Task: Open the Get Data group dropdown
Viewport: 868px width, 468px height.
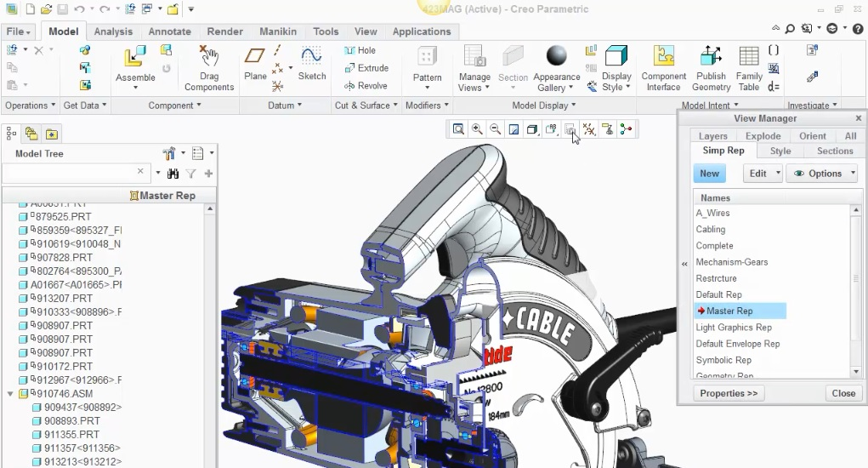Action: point(85,106)
